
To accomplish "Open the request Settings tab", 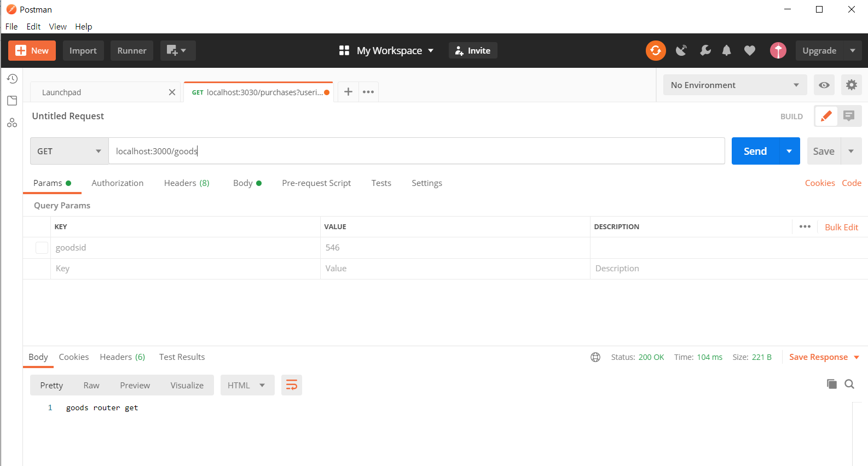I will (x=427, y=183).
